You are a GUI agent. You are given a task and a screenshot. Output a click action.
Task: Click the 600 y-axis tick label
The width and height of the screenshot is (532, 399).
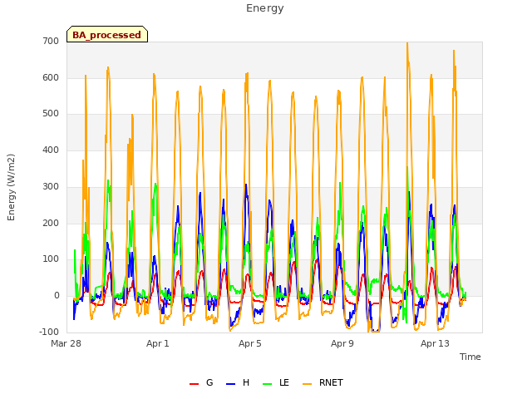pos(51,77)
